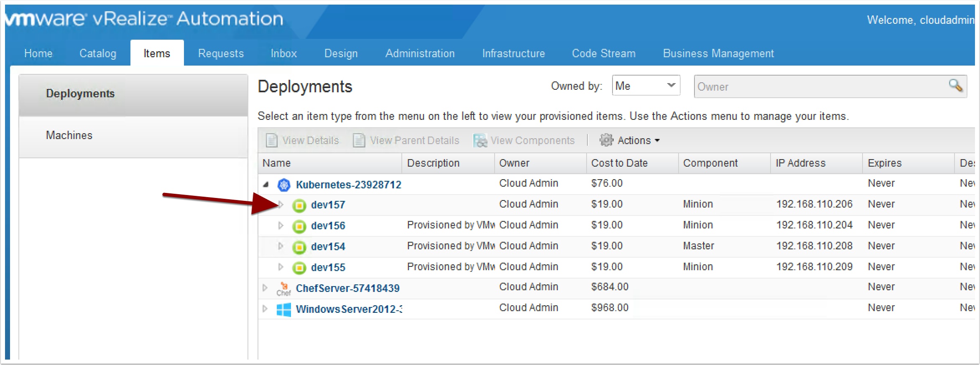Click into the Owner search field
The width and height of the screenshot is (980, 365).
pyautogui.click(x=819, y=87)
